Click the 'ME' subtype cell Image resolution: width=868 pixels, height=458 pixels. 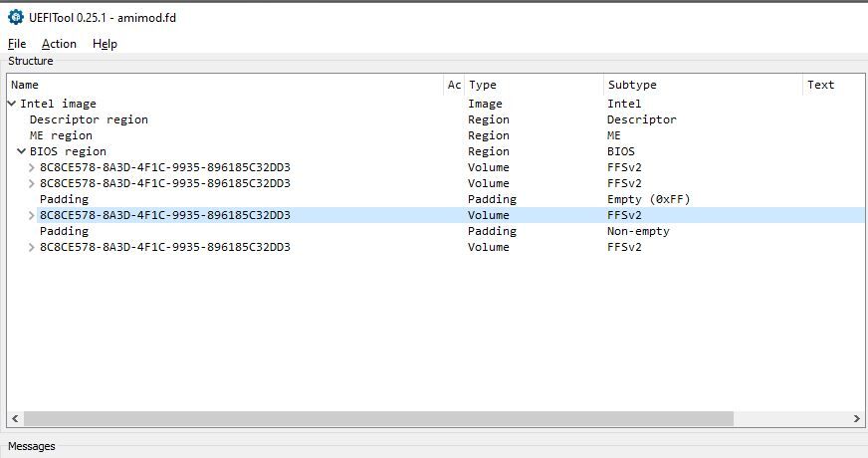point(614,135)
